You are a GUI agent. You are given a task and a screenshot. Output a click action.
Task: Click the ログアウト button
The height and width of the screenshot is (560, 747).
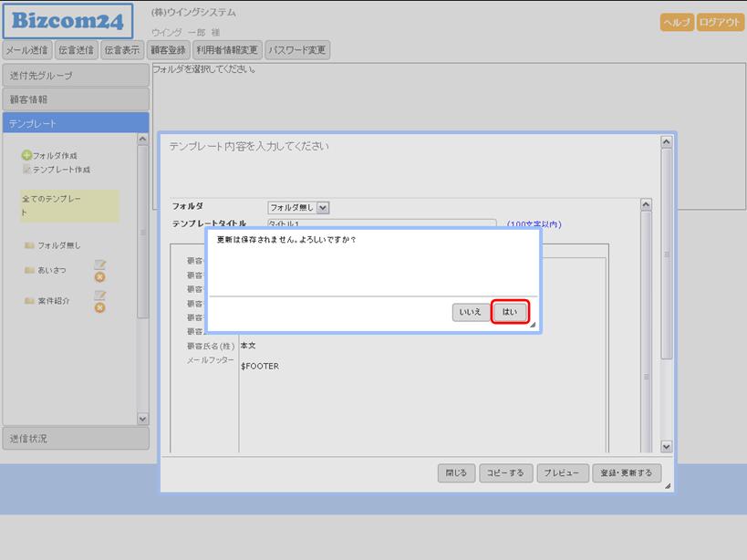tap(721, 23)
